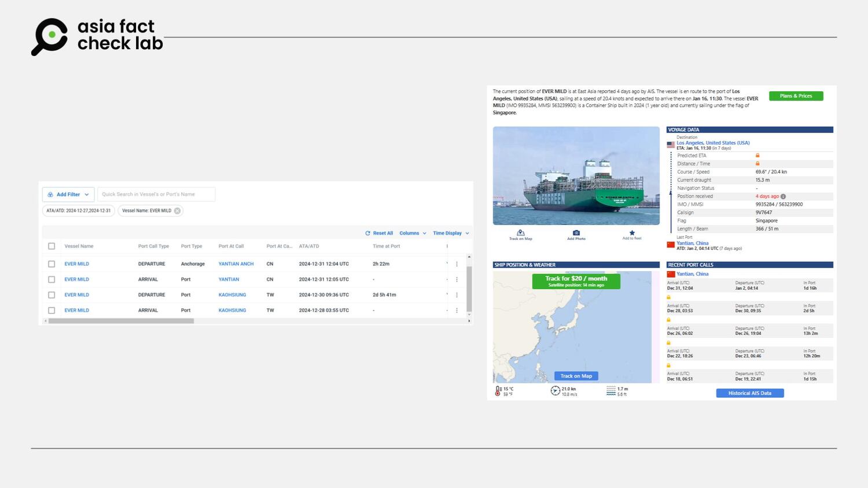Click the wave height icon
Screen dimensions: 868x488
click(x=611, y=391)
